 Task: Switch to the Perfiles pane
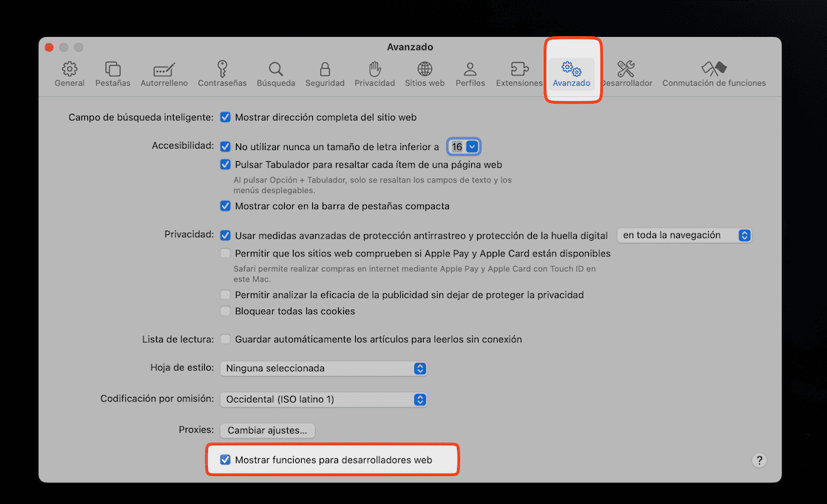(470, 74)
